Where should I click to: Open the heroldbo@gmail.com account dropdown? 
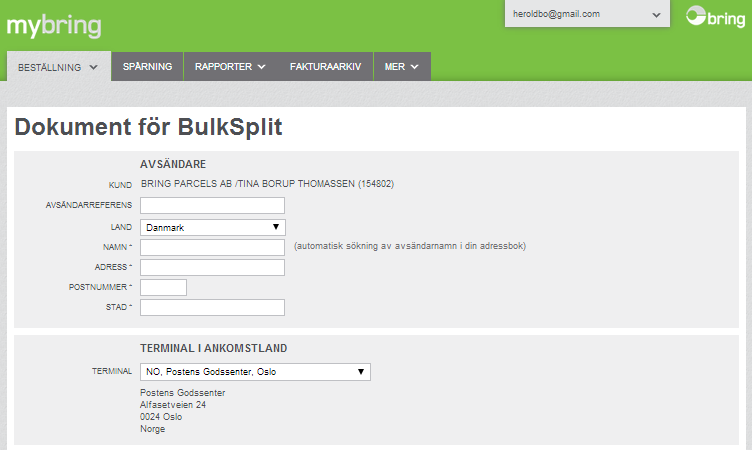pyautogui.click(x=587, y=14)
